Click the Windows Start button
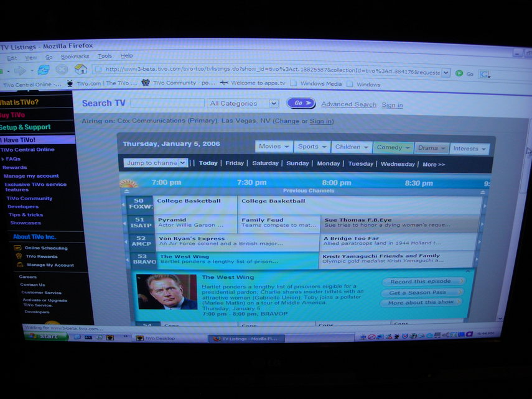 47,336
